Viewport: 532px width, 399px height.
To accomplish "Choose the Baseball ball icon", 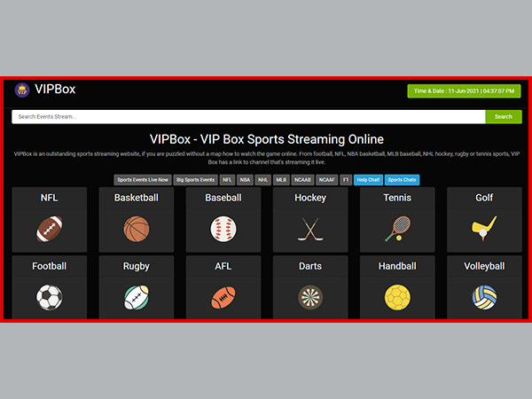I will pos(223,229).
